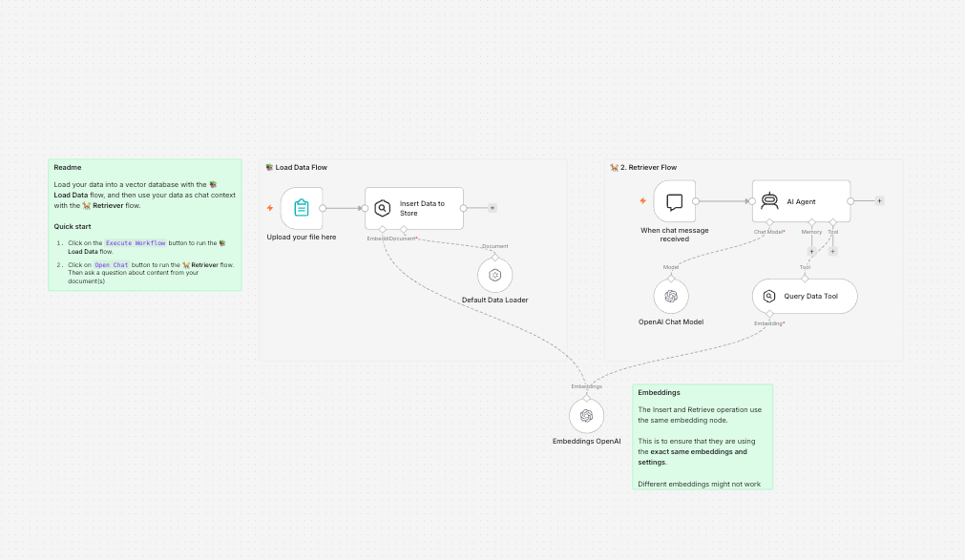Click the exact same embeddings and settings bold text
Image resolution: width=965 pixels, height=560 pixels.
point(692,457)
